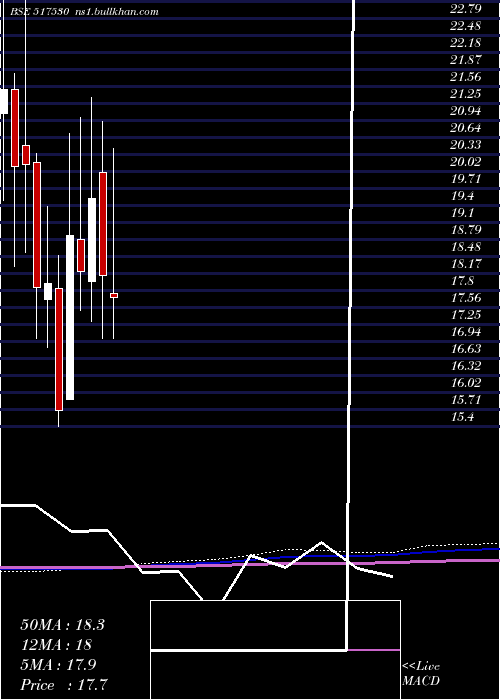The height and width of the screenshot is (700, 500).
Task: Click the tiny last red candle body
Action: coord(114,296)
